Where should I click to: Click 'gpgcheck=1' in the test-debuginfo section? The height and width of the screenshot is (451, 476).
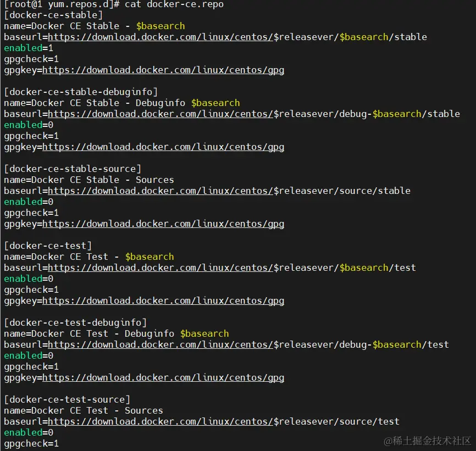(x=31, y=367)
